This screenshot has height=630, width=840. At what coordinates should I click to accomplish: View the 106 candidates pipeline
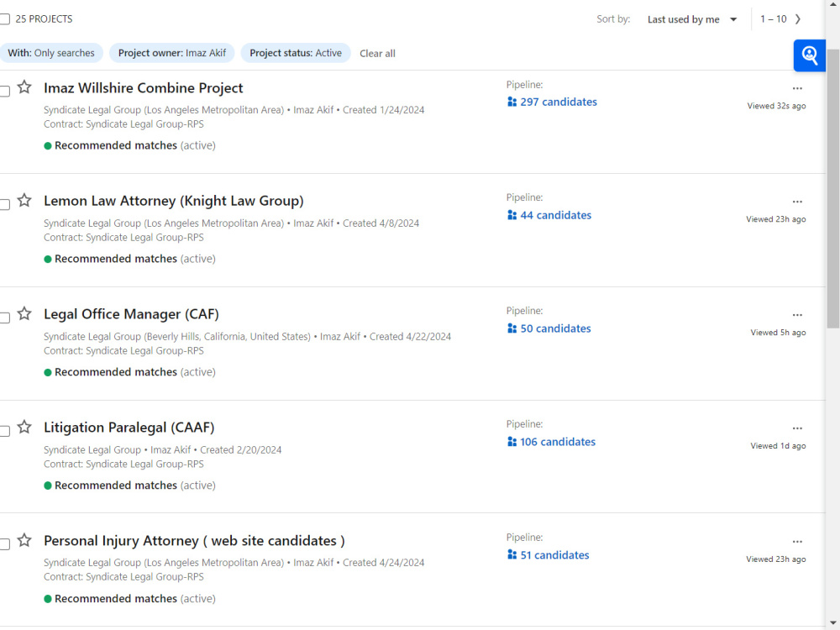[551, 442]
